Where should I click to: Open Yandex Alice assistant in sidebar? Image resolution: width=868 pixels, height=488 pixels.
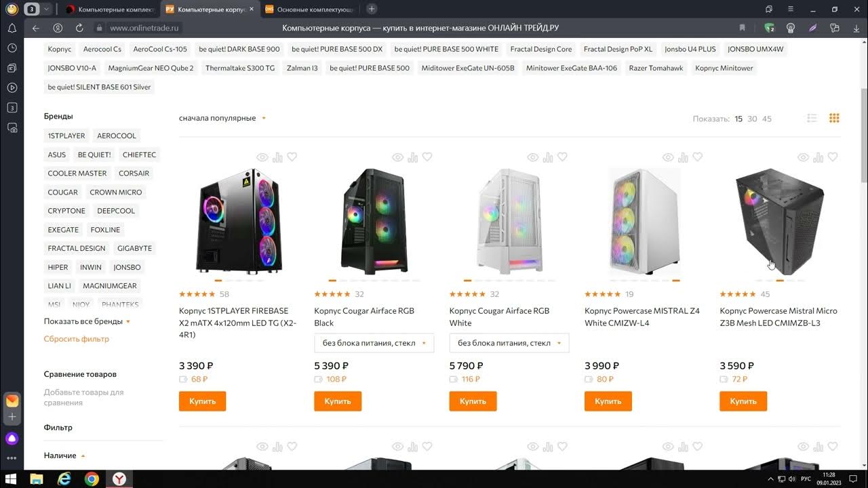12,439
